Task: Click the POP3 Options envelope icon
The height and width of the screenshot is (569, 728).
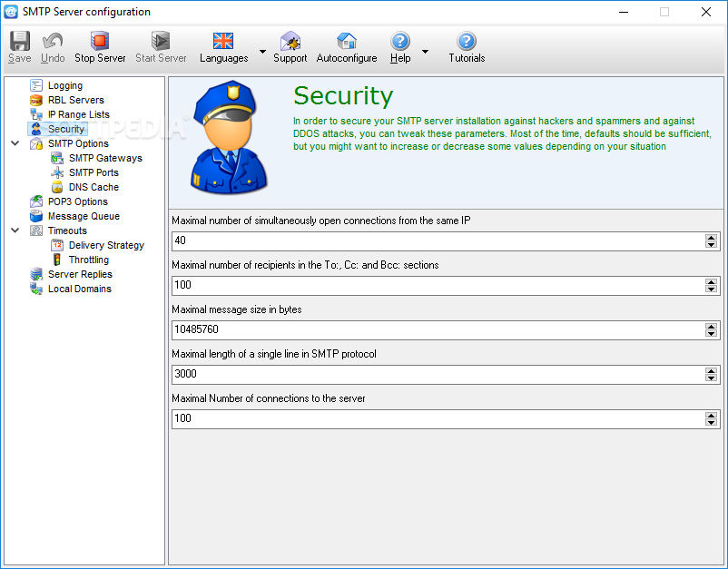Action: pyautogui.click(x=36, y=201)
